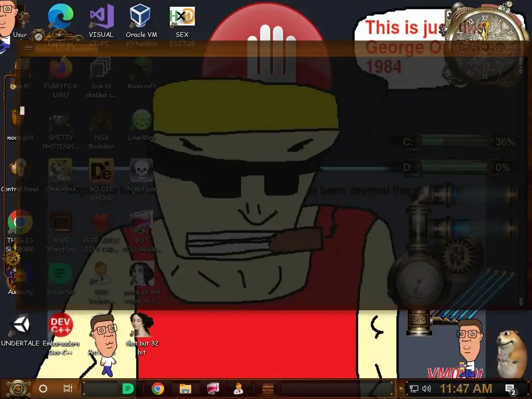The image size is (532, 399).
Task: Open Task View from the taskbar
Action: (68, 389)
